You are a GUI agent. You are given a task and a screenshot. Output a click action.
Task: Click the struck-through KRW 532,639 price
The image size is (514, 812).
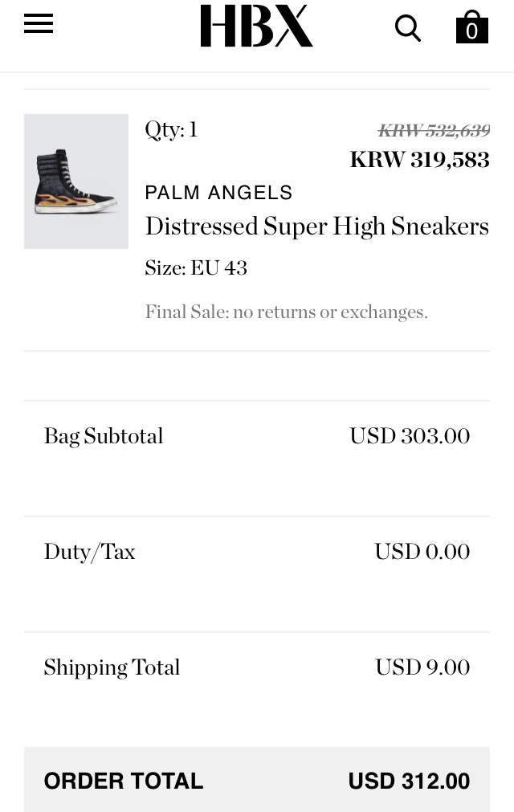434,130
